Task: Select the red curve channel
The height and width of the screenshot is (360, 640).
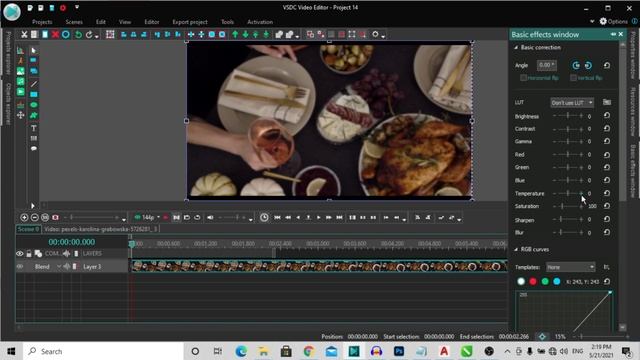Action: click(x=533, y=281)
